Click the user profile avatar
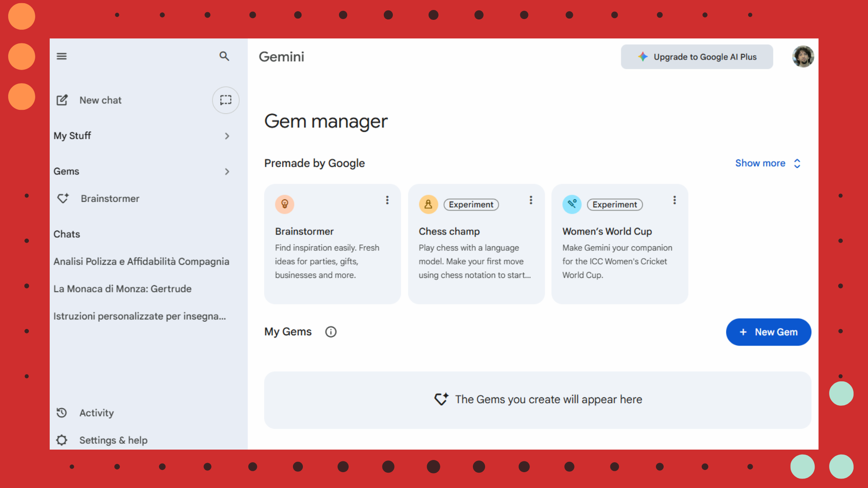 803,57
